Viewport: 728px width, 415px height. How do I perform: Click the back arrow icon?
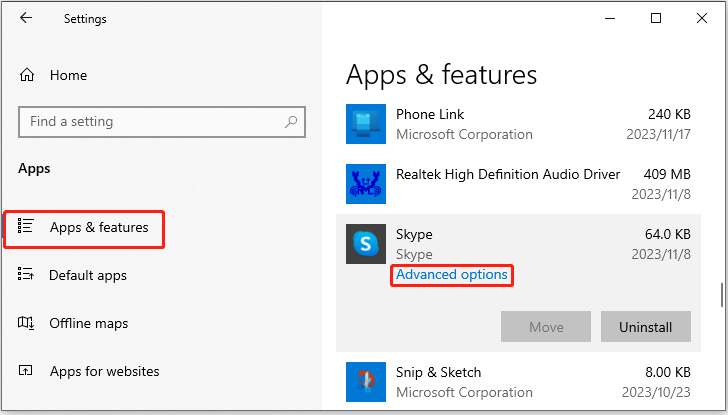pos(26,18)
